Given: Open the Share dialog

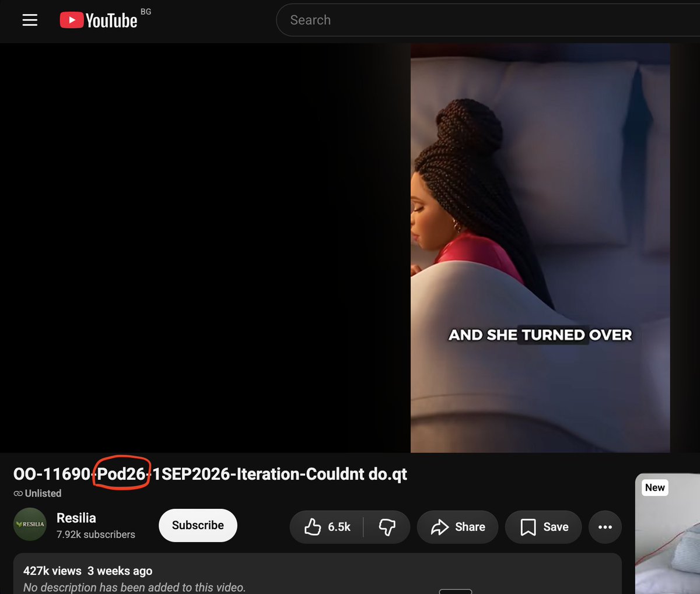Looking at the screenshot, I should click(457, 527).
